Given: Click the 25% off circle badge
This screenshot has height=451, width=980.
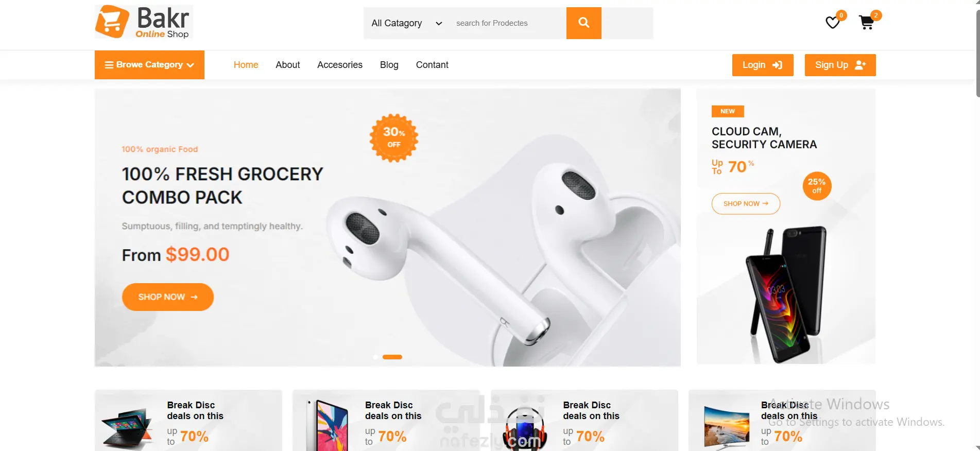Looking at the screenshot, I should pyautogui.click(x=817, y=186).
